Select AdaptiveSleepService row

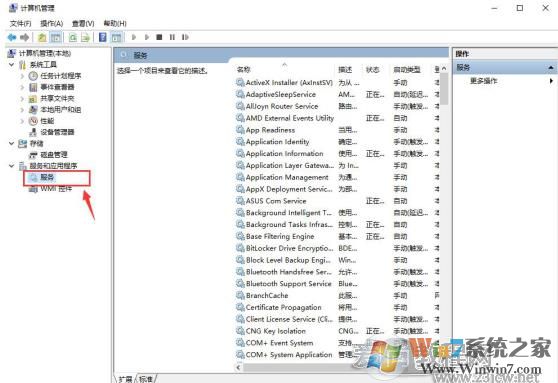[338, 94]
